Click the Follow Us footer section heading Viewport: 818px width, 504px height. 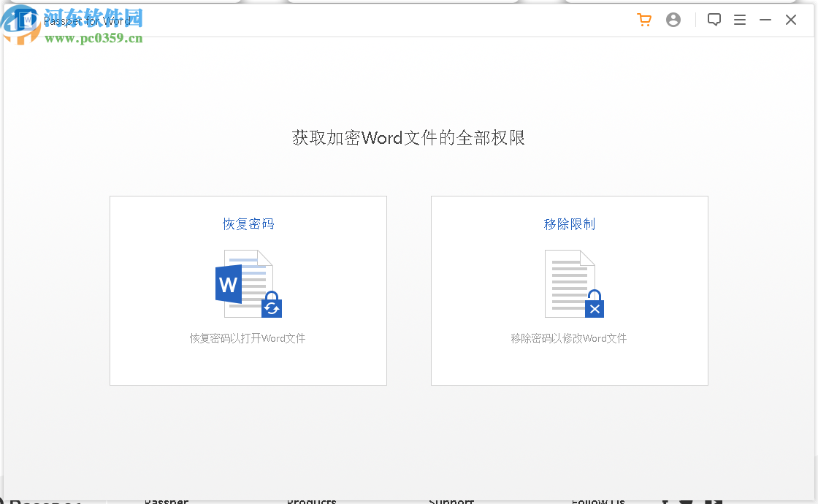(x=597, y=501)
